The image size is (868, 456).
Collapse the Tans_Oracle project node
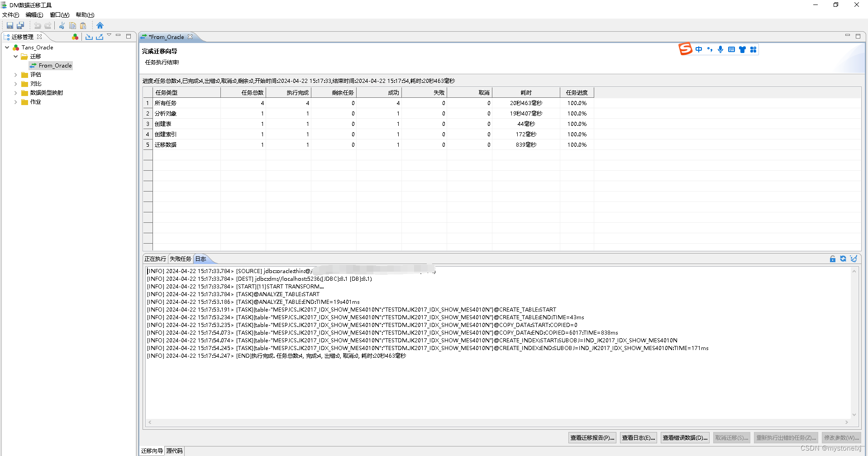[x=7, y=47]
